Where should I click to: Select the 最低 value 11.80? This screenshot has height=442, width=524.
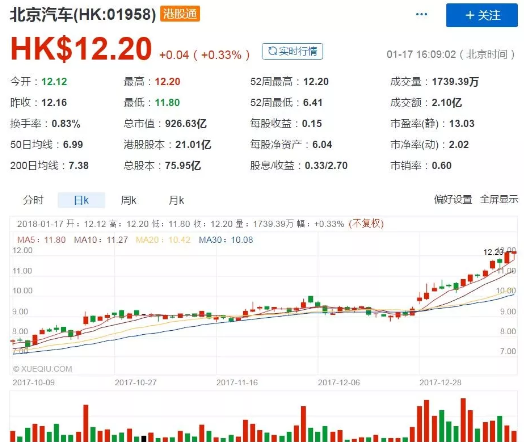167,103
